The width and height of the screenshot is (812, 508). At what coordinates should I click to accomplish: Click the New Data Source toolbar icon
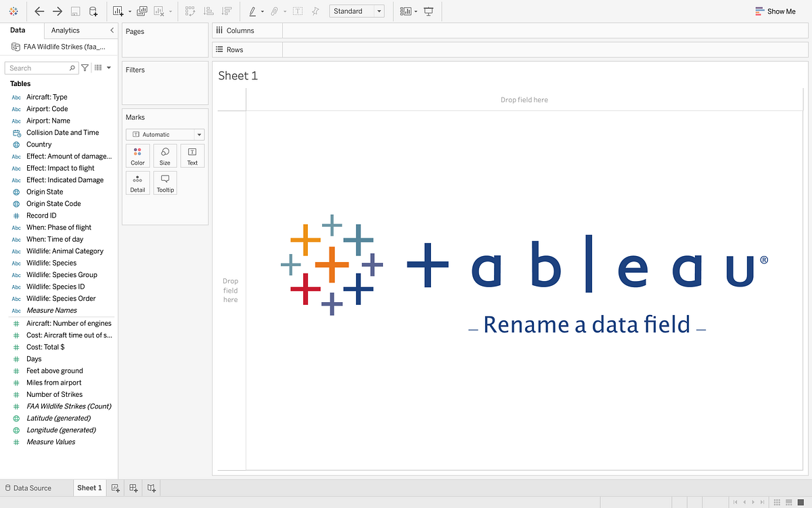click(95, 11)
